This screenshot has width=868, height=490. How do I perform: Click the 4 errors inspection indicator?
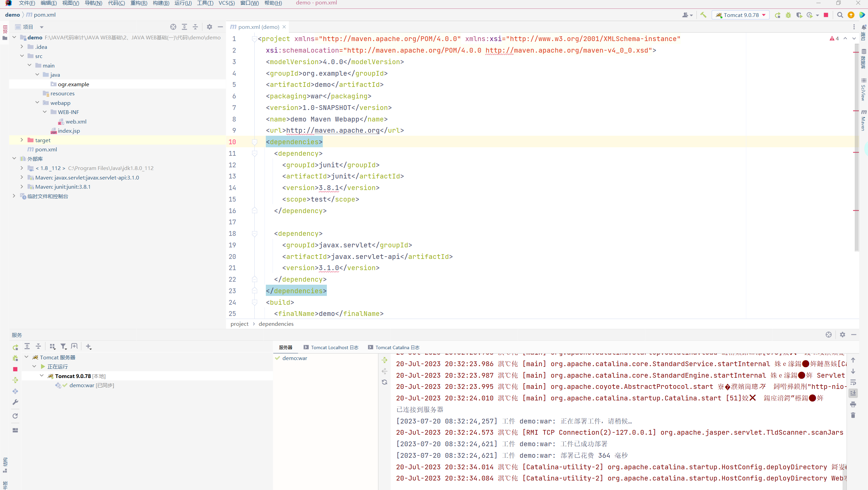coord(834,38)
